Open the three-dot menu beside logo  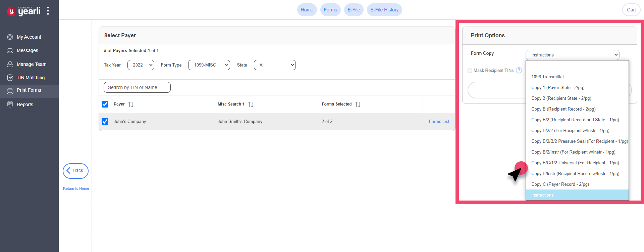point(48,11)
